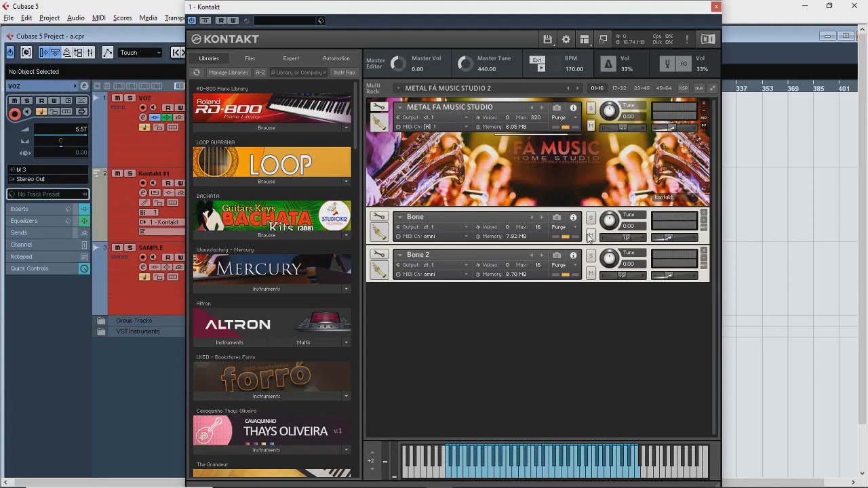Open wrench editor for METAL FA MUSIC STUDIO

pos(379,107)
